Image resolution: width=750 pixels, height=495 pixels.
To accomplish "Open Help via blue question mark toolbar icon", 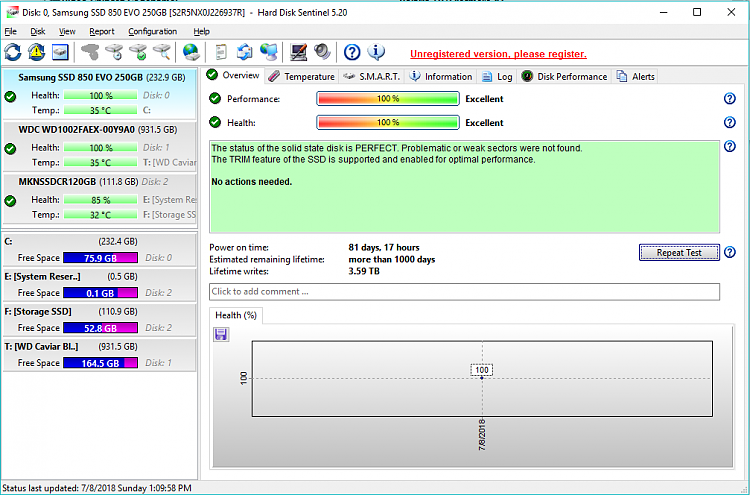I will [x=352, y=52].
